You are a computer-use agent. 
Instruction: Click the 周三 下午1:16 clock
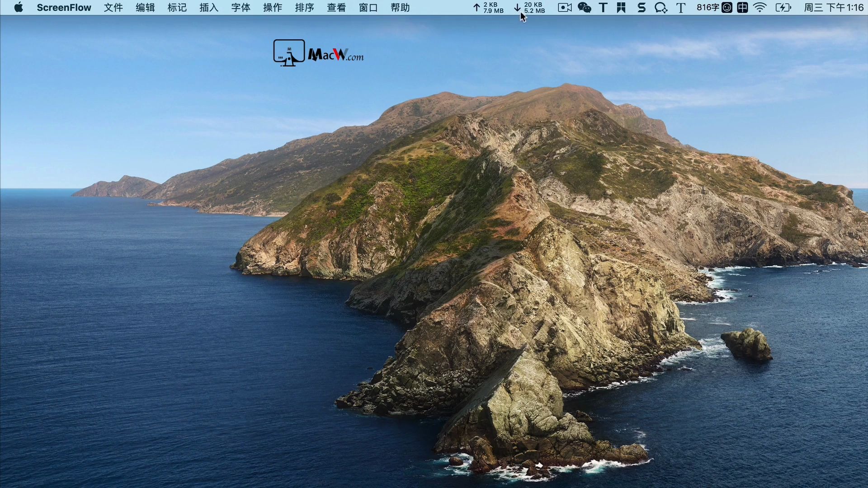pos(834,8)
